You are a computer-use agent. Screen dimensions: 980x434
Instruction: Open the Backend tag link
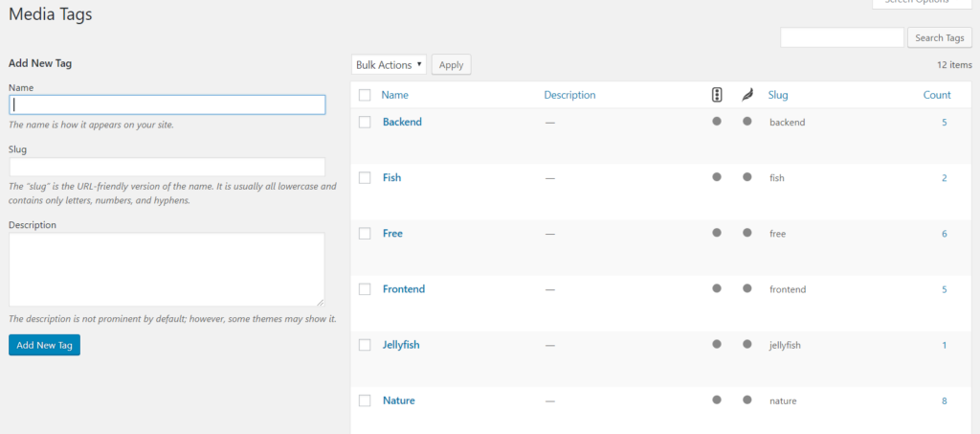[x=402, y=122]
